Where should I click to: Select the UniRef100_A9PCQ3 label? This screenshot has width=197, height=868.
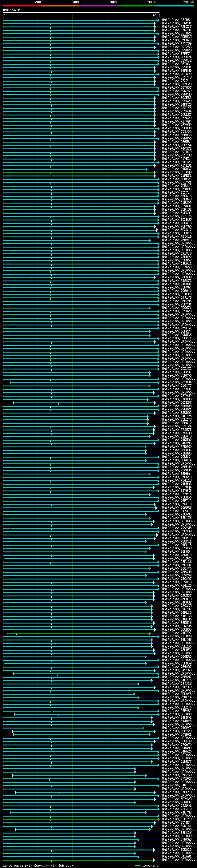tap(177, 94)
